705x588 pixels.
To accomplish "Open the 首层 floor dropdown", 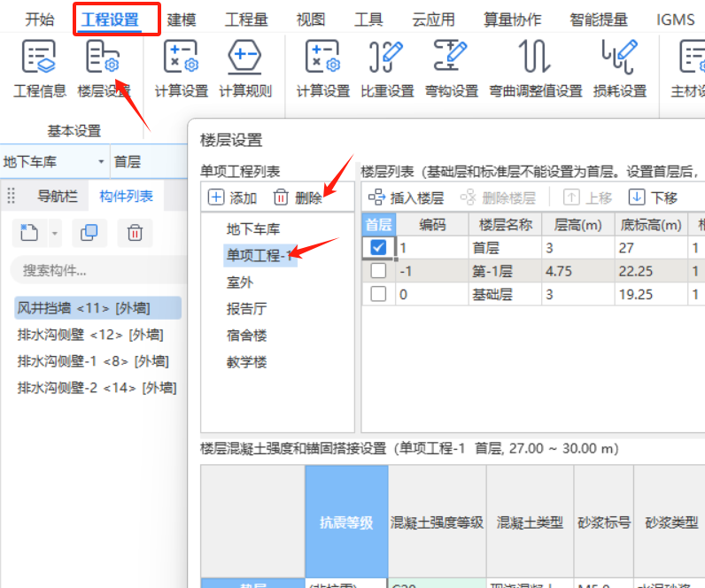I will [x=149, y=161].
